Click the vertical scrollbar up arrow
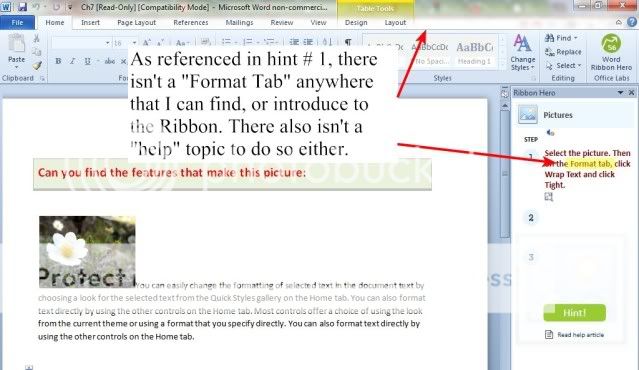639x370 pixels. 505,106
